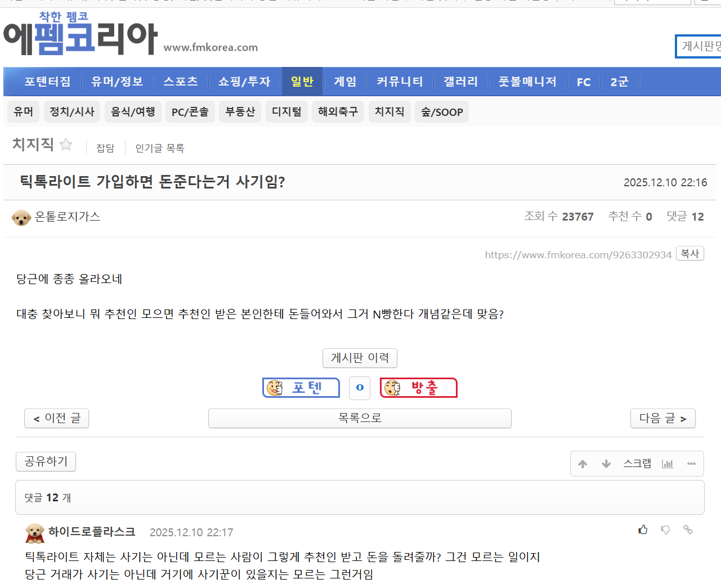The image size is (721, 588).
Task: Go to the 숲/SOOP sub-board
Action: 442,112
